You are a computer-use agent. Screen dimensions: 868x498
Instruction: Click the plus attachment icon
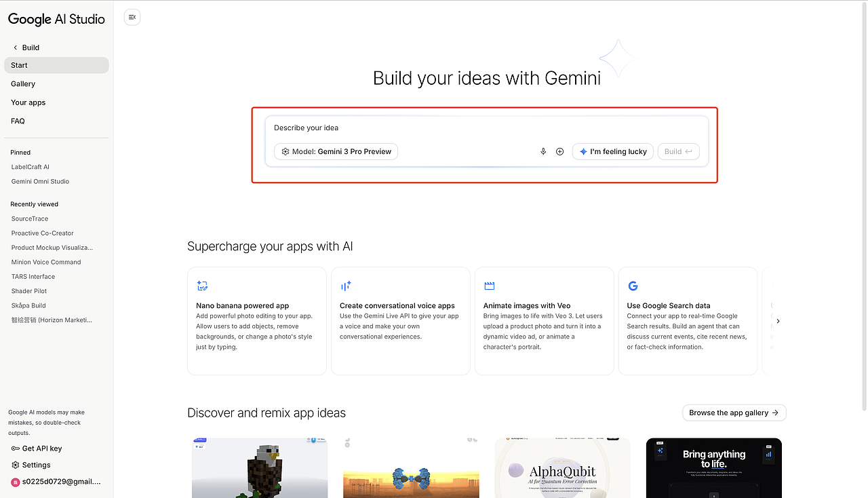click(560, 151)
